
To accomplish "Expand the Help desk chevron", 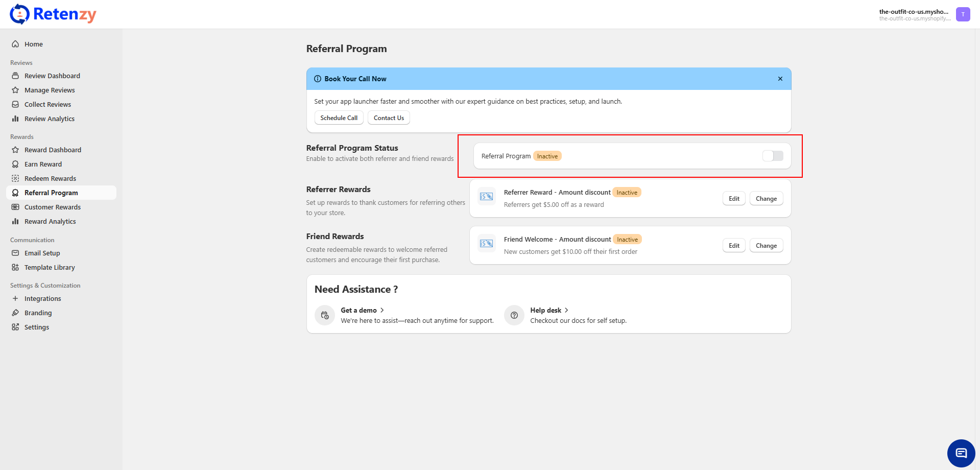I will coord(566,310).
